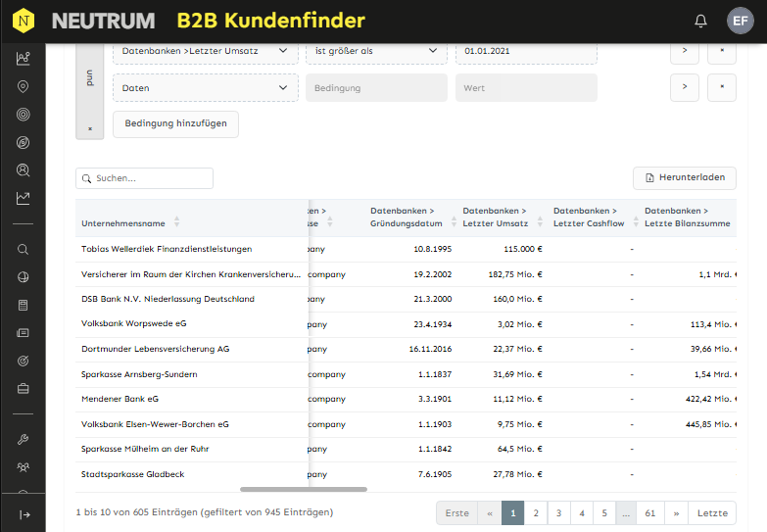Open the concentric target sidebar icon
This screenshot has width=767, height=532.
pyautogui.click(x=23, y=115)
